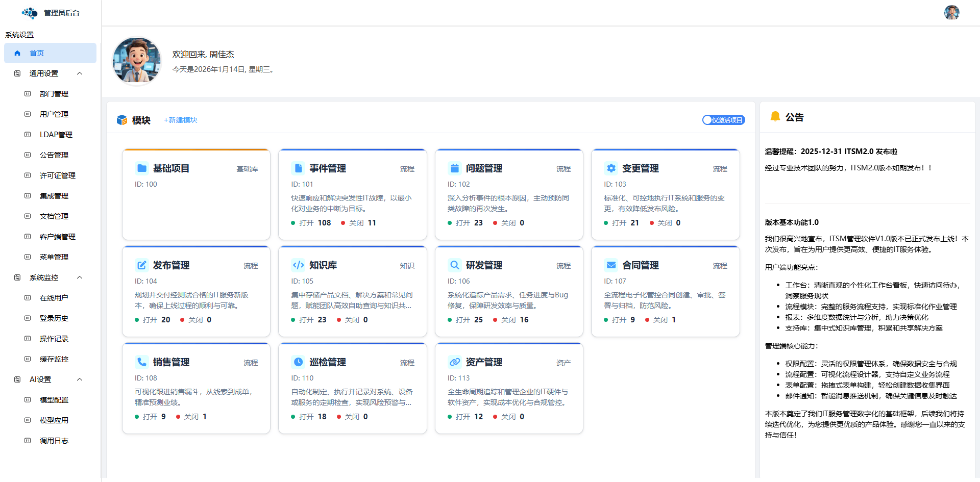Viewport: 980px width, 482px height.
Task: Click the bell icon beside 公告
Action: 775,117
